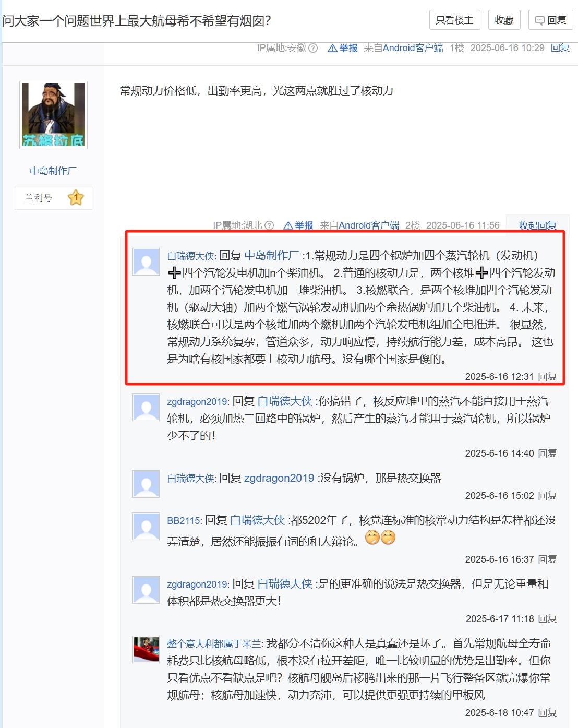Image resolution: width=578 pixels, height=728 pixels.
Task: Reply to the 2025-6-16 12:31 comment
Action: 547,376
